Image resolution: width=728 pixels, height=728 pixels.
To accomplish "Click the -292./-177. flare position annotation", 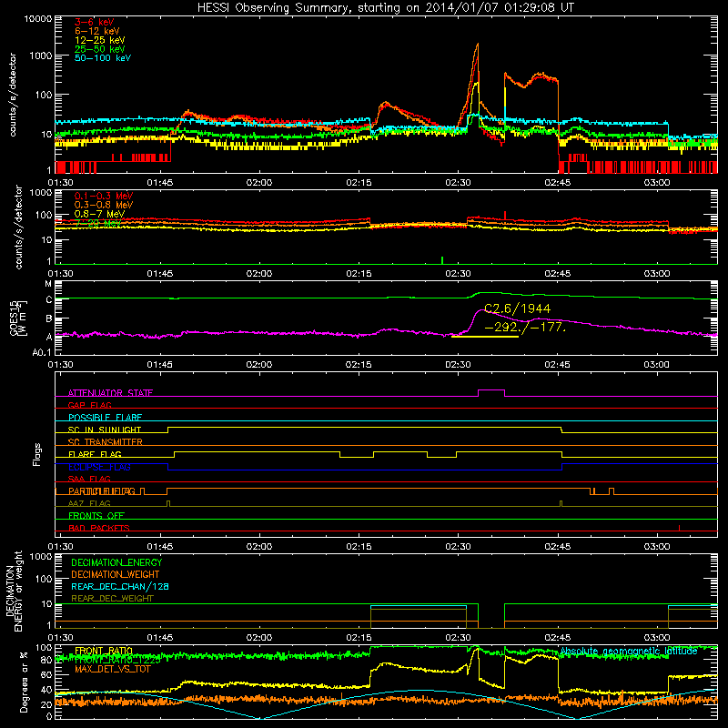I will tap(525, 327).
